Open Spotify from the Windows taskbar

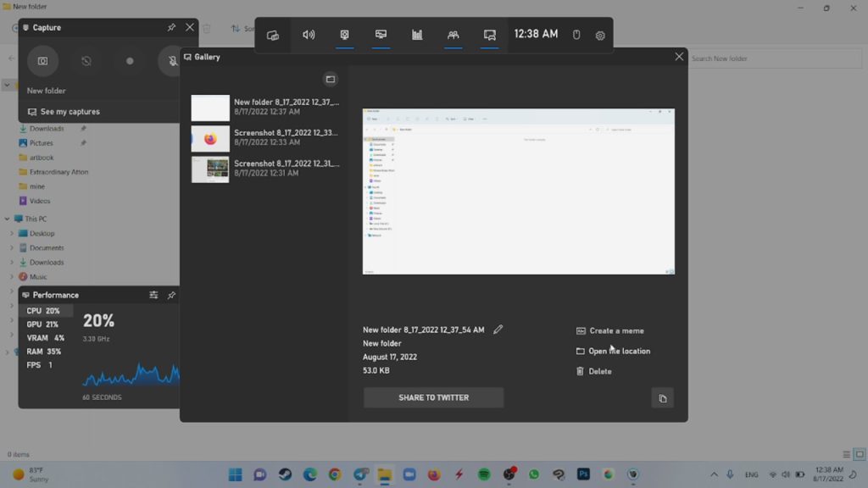coord(484,474)
